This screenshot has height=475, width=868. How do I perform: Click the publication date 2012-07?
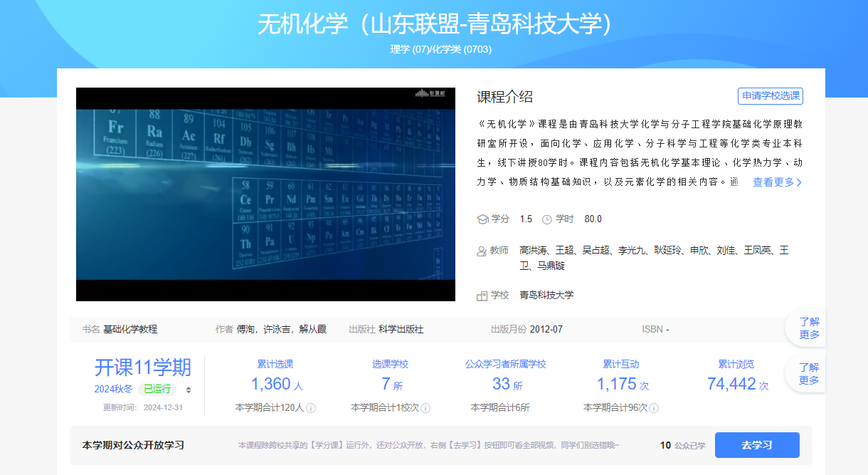(x=546, y=329)
